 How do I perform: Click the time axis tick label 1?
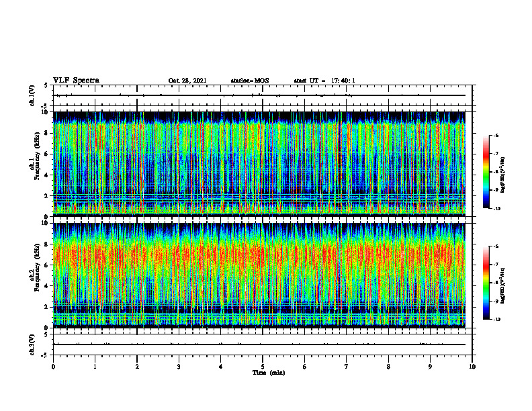95,367
